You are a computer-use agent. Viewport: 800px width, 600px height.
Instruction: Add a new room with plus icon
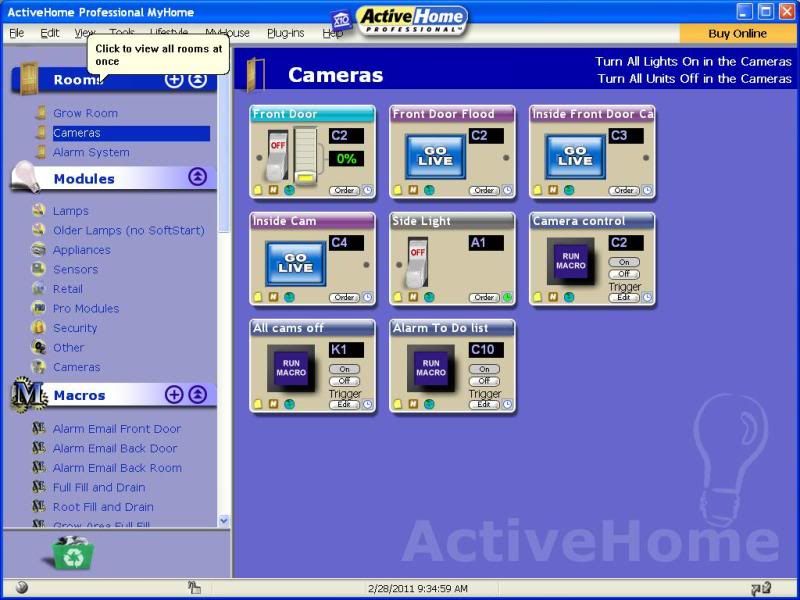(174, 80)
